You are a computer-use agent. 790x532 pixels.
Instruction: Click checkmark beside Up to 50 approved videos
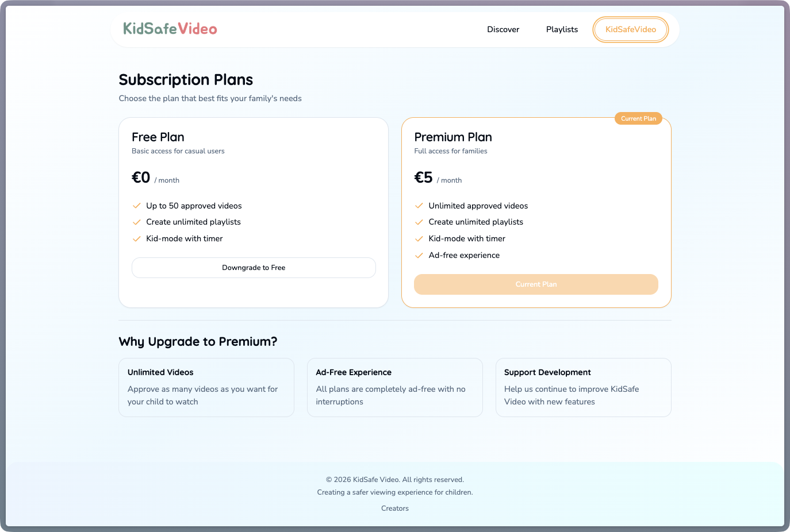pyautogui.click(x=137, y=206)
